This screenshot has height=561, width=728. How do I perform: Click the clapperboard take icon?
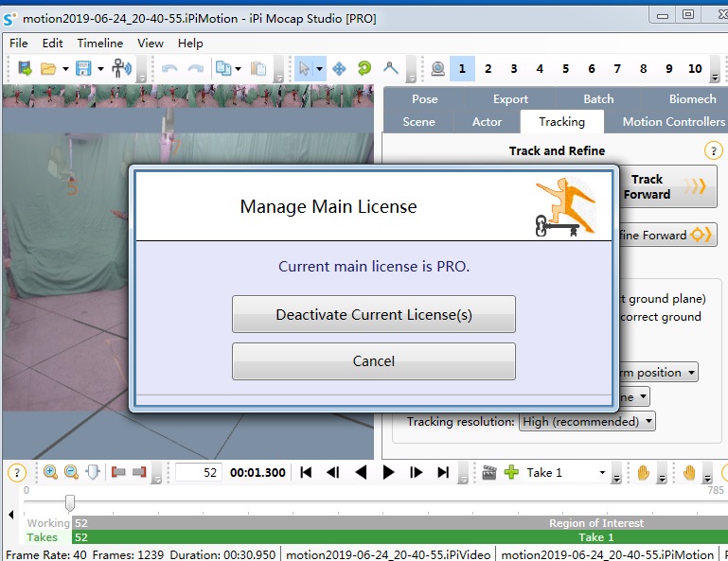(488, 472)
